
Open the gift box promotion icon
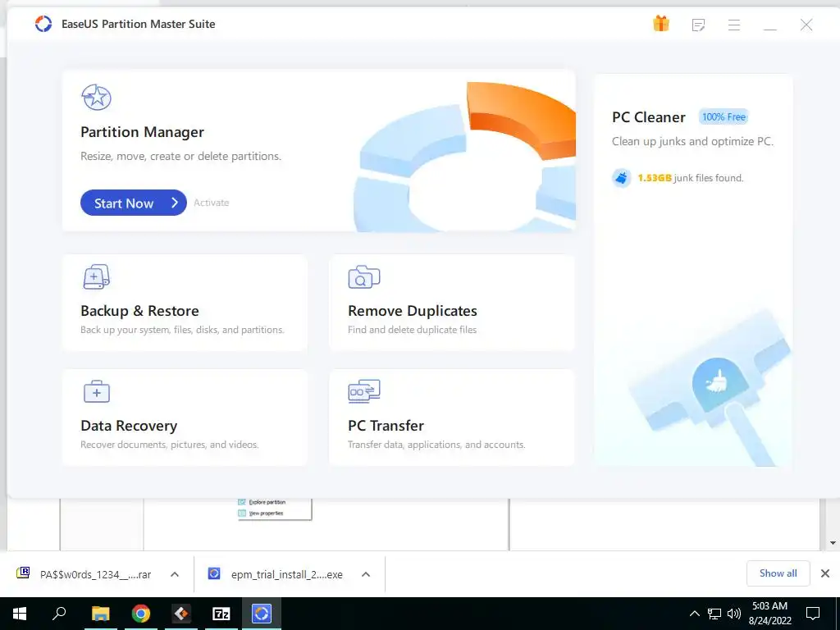coord(661,24)
